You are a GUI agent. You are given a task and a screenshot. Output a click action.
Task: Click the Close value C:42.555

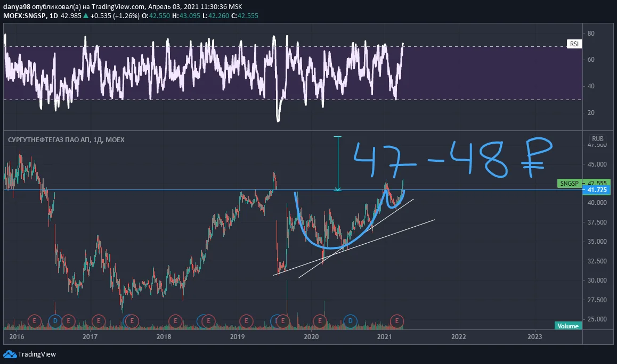245,16
